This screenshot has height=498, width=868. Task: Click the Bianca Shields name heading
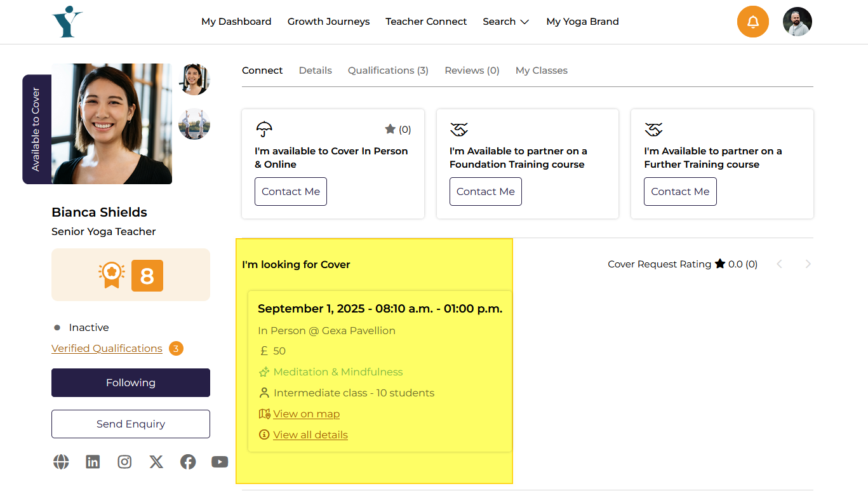click(99, 212)
